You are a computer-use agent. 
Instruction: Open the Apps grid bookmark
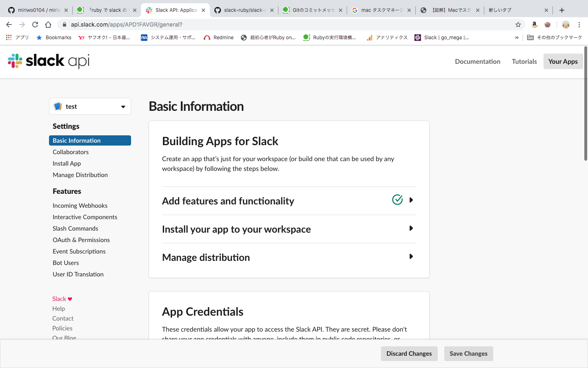tap(17, 37)
